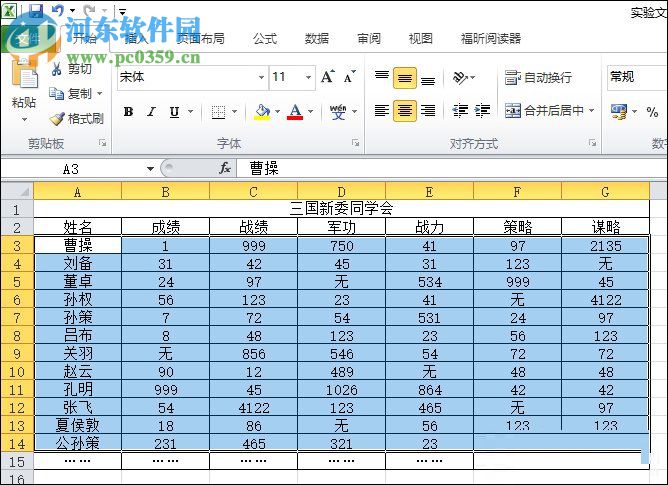Click the percent style icon
Viewport: 668px width, 485px height.
[652, 112]
